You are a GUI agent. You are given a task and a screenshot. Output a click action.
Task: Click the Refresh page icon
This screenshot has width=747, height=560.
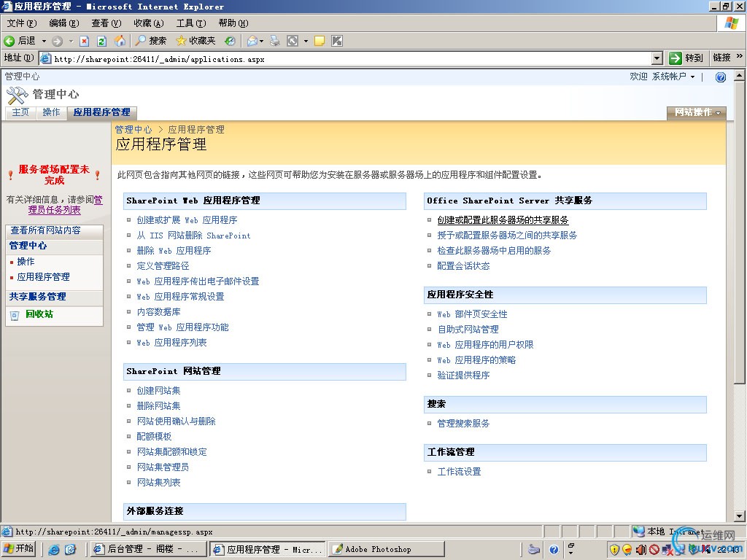[101, 41]
